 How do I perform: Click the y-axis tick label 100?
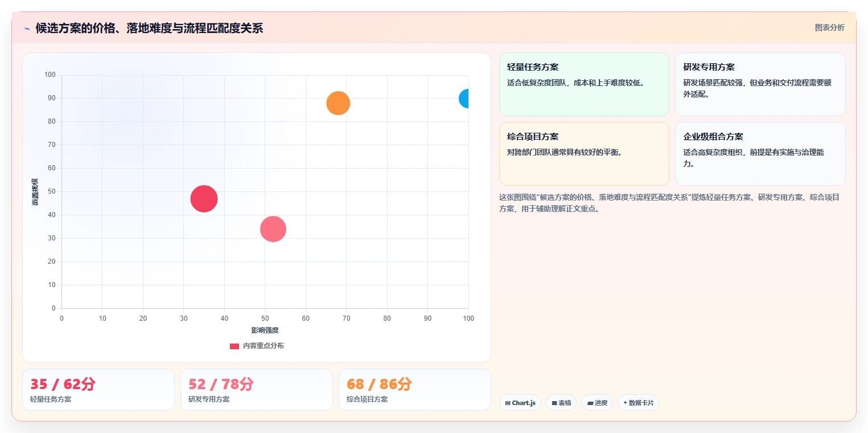click(x=50, y=75)
